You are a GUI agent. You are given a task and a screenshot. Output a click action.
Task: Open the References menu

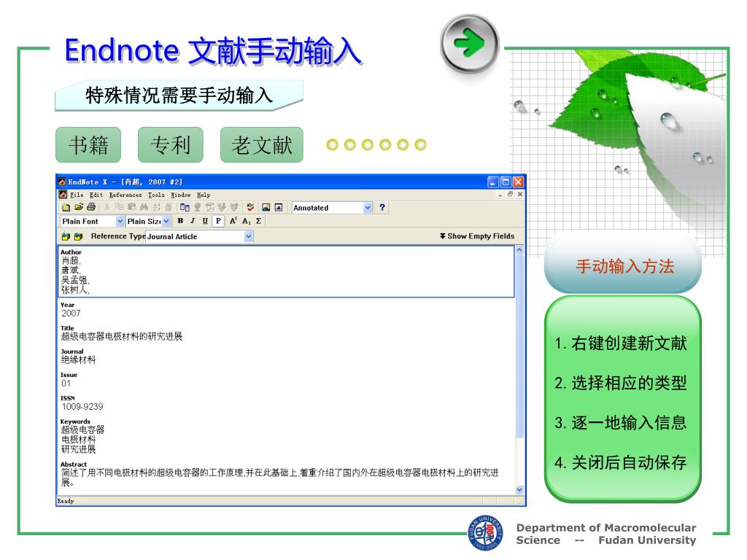point(125,195)
